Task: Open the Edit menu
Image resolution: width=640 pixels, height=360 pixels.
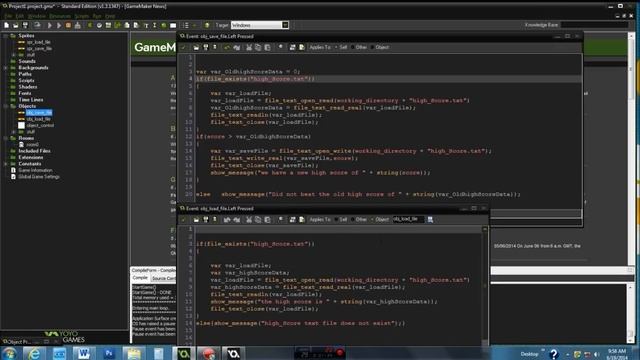Action: tap(20, 16)
